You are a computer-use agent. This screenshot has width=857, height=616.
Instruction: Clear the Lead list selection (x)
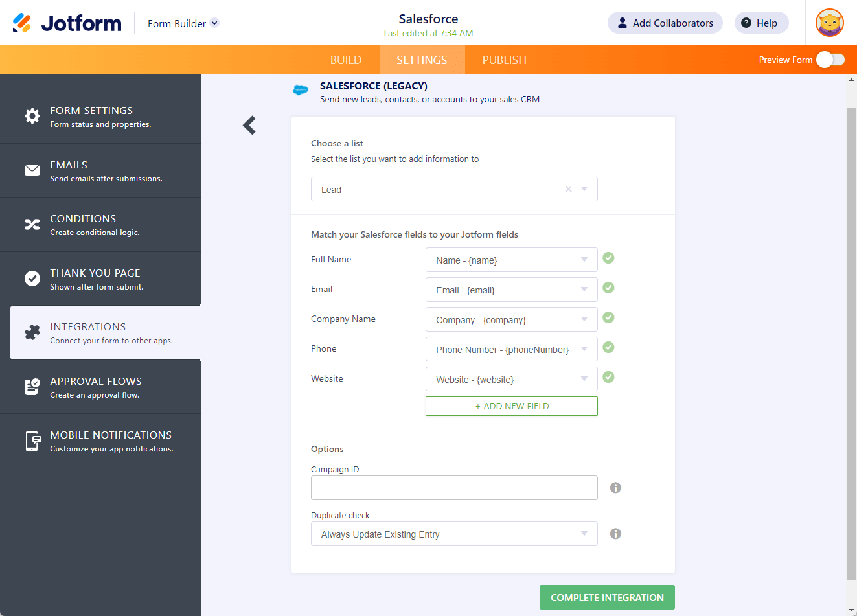pos(569,189)
